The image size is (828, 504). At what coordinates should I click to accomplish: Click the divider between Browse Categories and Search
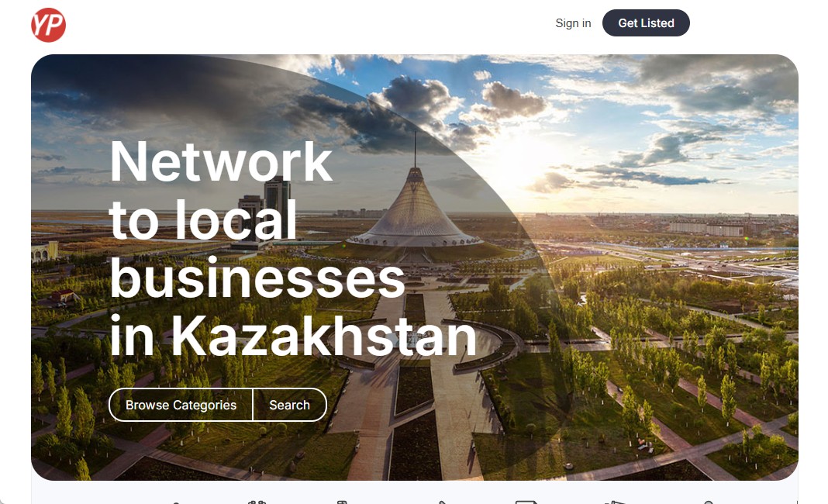coord(253,405)
